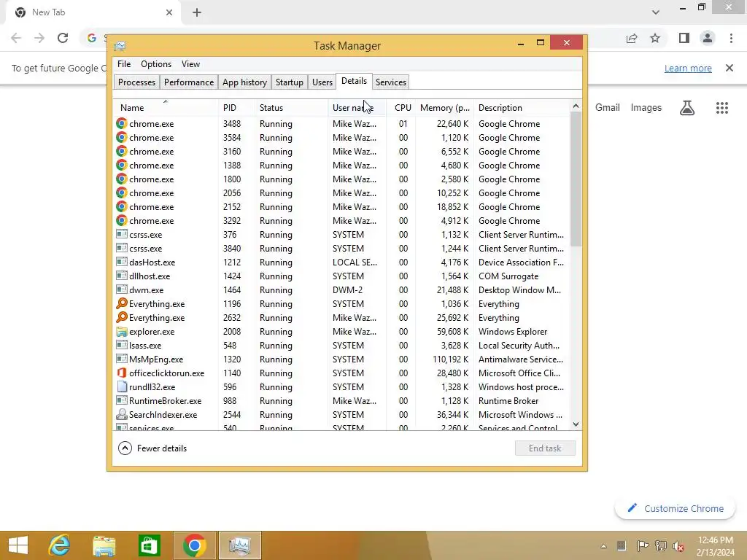This screenshot has height=560, width=747.
Task: Sort processes by Status column
Action: click(x=291, y=108)
